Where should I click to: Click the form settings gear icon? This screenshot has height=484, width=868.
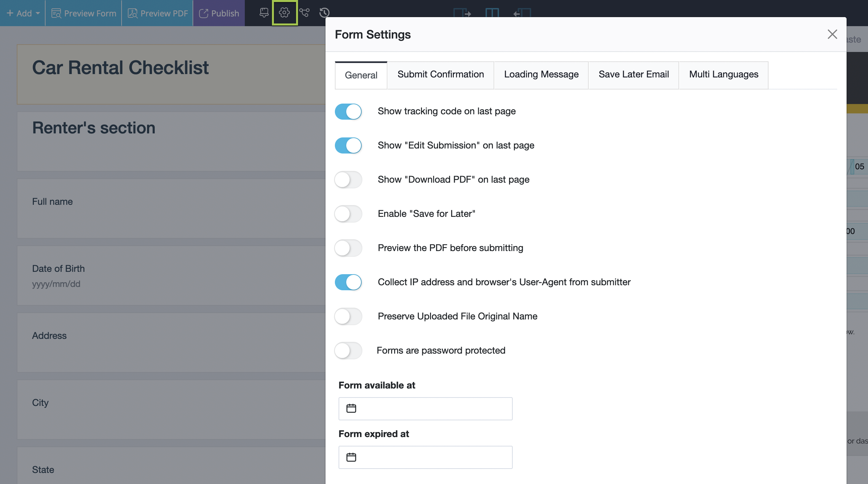pos(284,13)
